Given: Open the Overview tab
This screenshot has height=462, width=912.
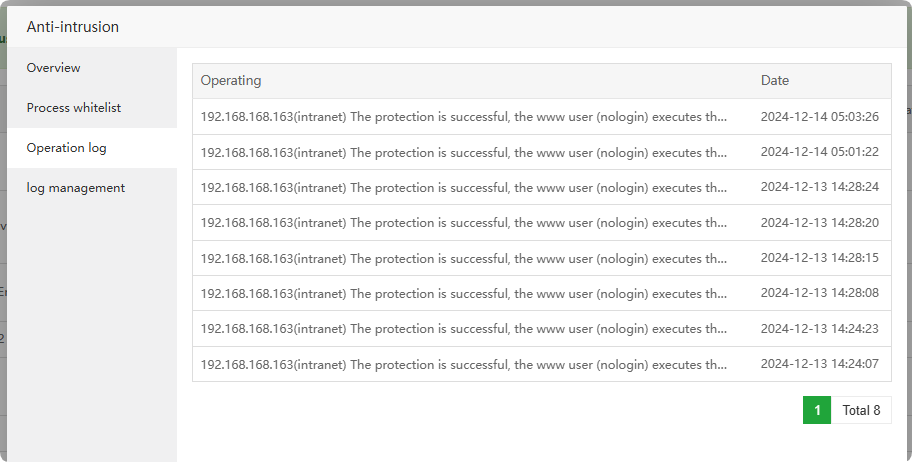Looking at the screenshot, I should pyautogui.click(x=54, y=68).
